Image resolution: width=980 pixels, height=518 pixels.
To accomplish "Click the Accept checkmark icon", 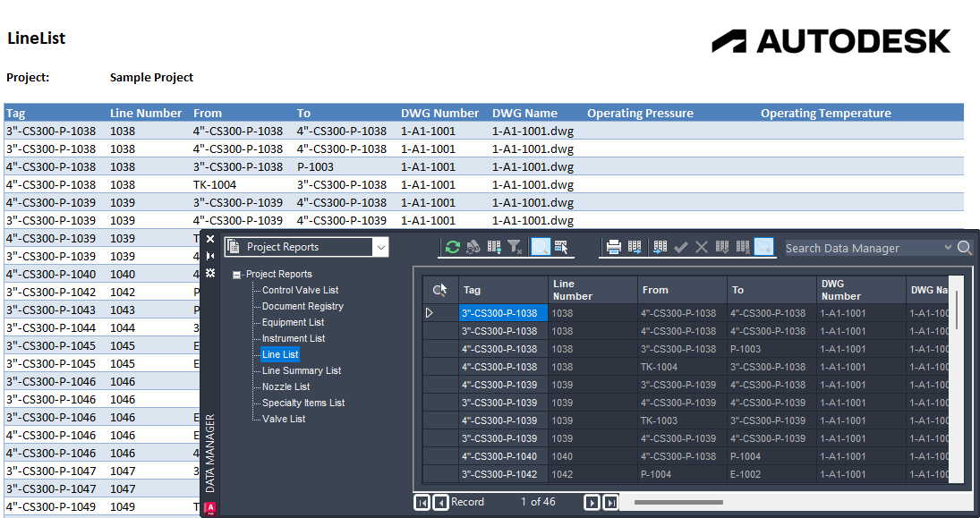I will [x=680, y=248].
